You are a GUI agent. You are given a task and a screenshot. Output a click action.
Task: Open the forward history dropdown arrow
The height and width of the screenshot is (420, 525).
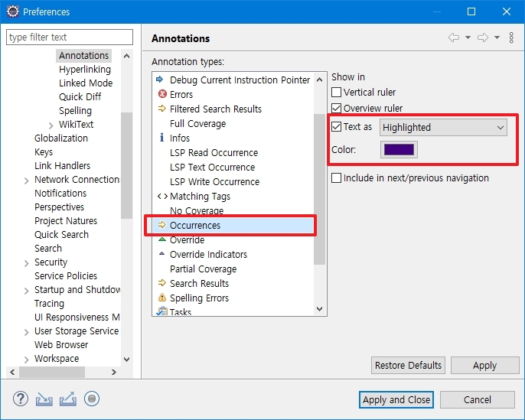click(x=497, y=37)
